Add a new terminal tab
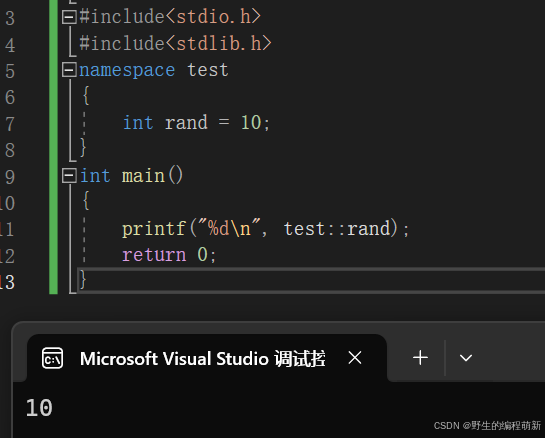The image size is (545, 438). (x=420, y=358)
